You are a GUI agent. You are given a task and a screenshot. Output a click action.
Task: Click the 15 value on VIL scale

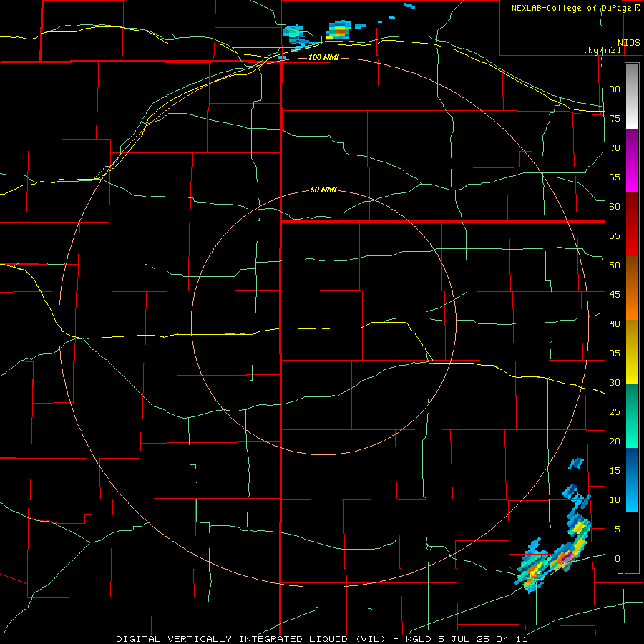pos(615,471)
